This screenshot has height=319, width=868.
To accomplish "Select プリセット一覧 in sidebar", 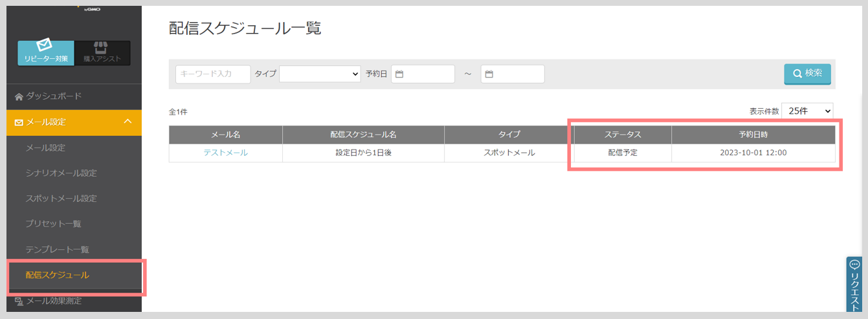I will pos(53,223).
